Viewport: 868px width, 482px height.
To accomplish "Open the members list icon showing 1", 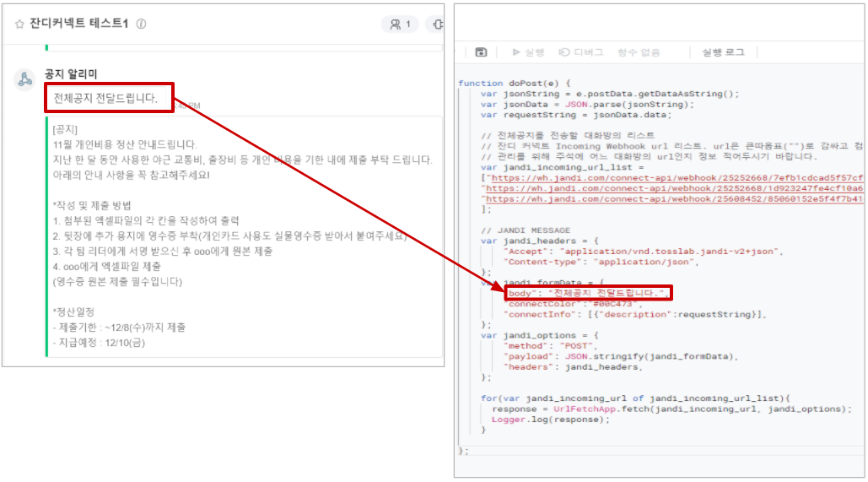I will point(399,24).
